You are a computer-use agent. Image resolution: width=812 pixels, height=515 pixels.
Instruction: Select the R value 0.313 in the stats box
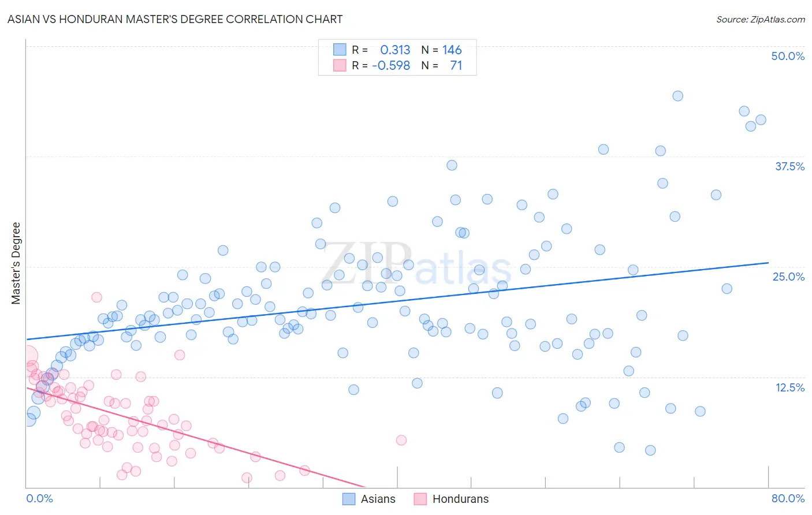point(395,50)
